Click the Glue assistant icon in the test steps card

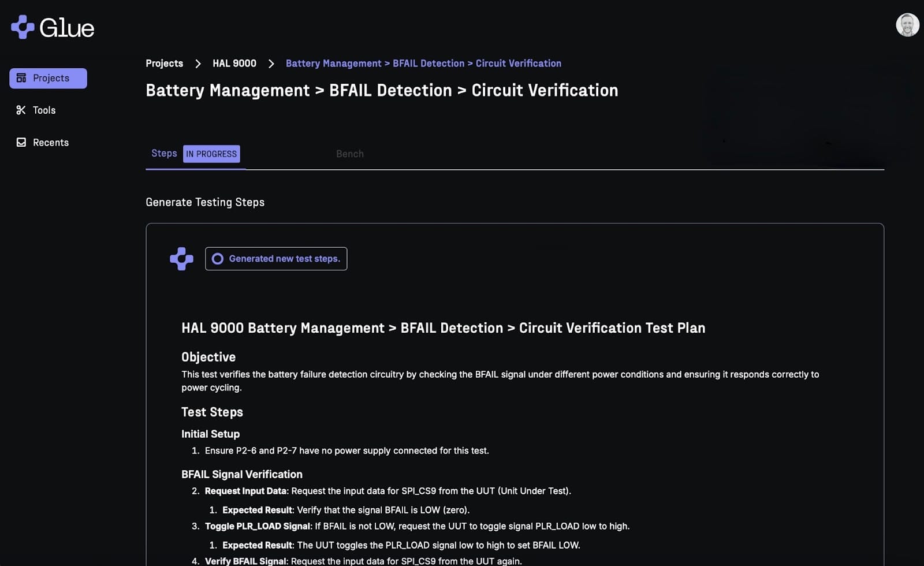pyautogui.click(x=181, y=259)
